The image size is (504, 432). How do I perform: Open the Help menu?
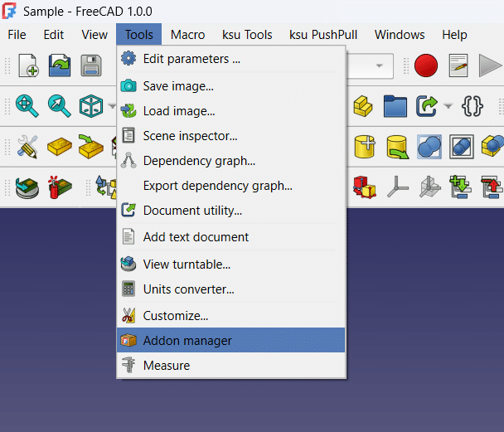coord(454,34)
